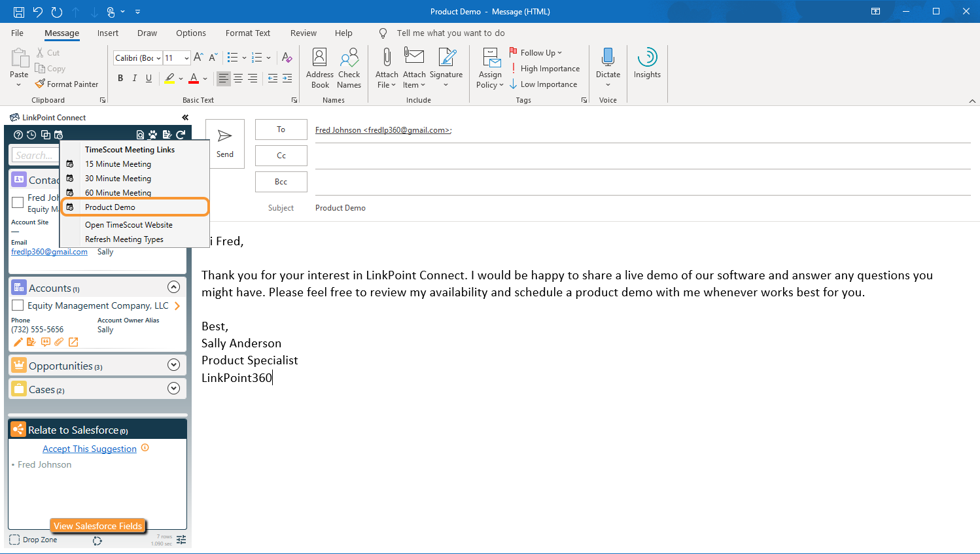The image size is (980, 554).
Task: Open Insights from the ribbon
Action: 647,64
